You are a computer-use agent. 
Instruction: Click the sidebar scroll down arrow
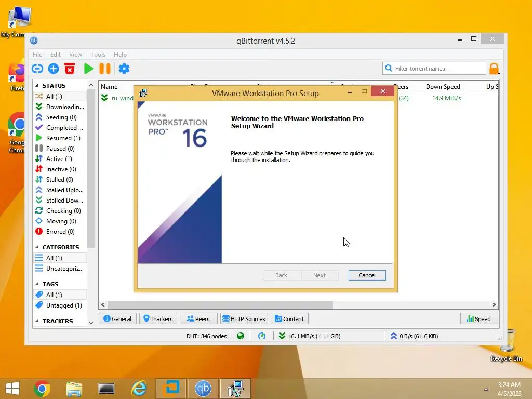point(91,323)
